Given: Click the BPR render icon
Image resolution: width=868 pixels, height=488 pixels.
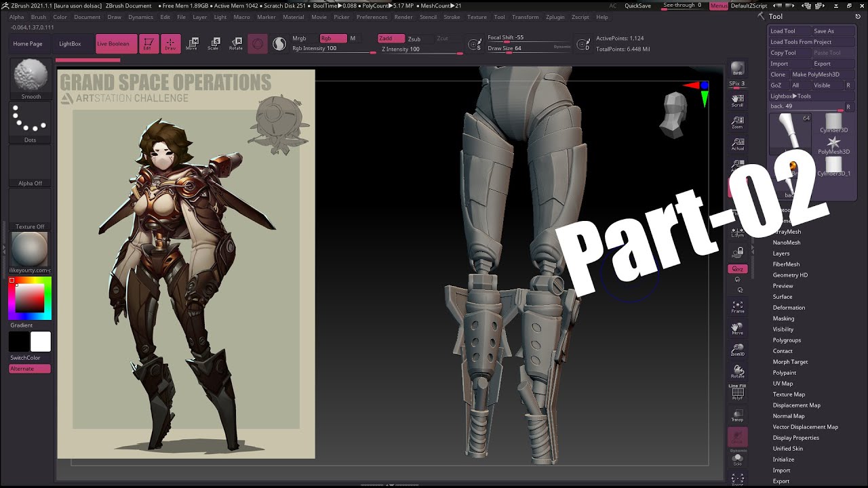Looking at the screenshot, I should (737, 69).
